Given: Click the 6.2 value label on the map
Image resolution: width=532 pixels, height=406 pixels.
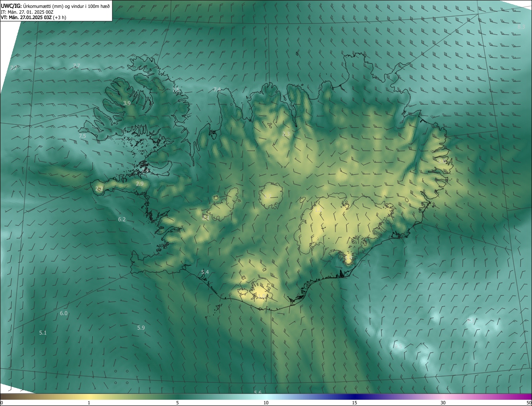Looking at the screenshot, I should [x=122, y=219].
